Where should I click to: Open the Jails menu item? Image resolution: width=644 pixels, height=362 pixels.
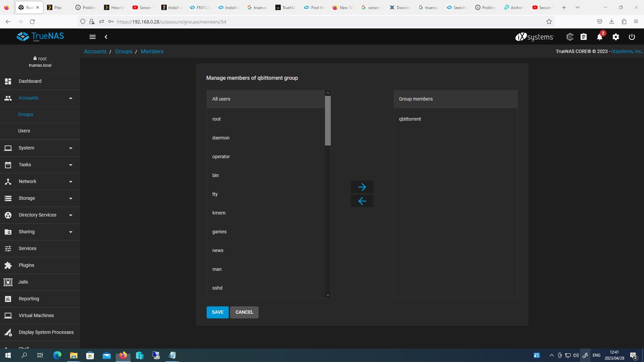coord(40,282)
